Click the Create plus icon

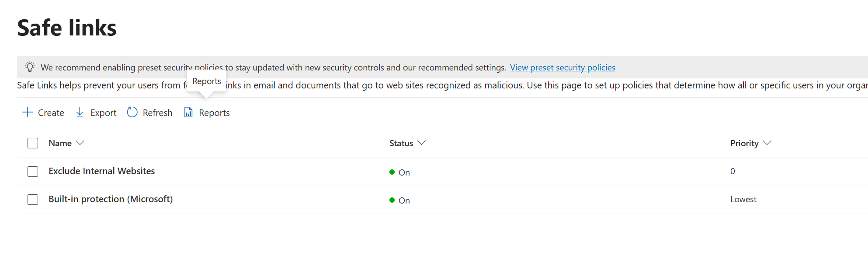tap(27, 112)
